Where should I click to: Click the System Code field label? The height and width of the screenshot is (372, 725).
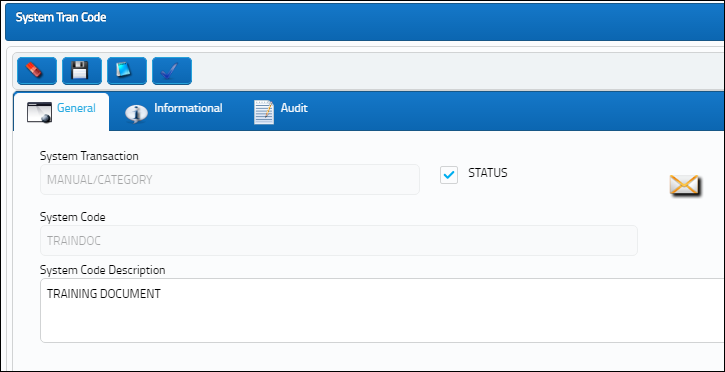pos(73,217)
